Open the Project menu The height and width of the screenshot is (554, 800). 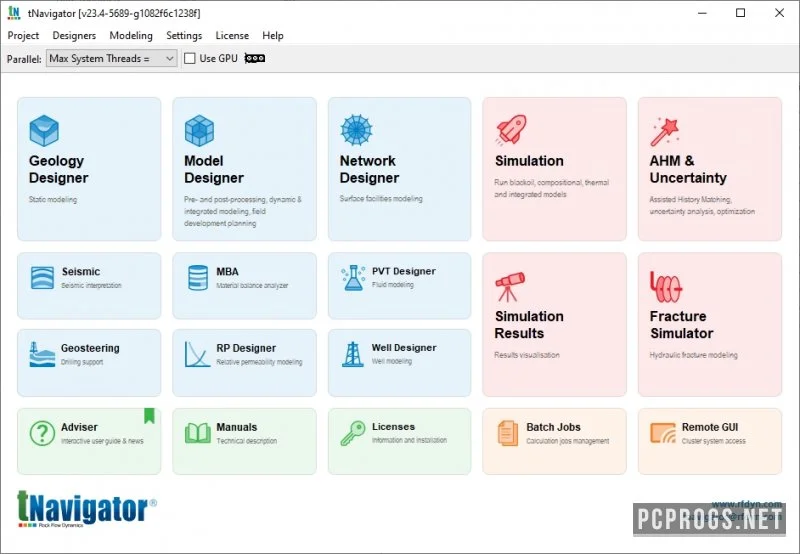tap(23, 35)
